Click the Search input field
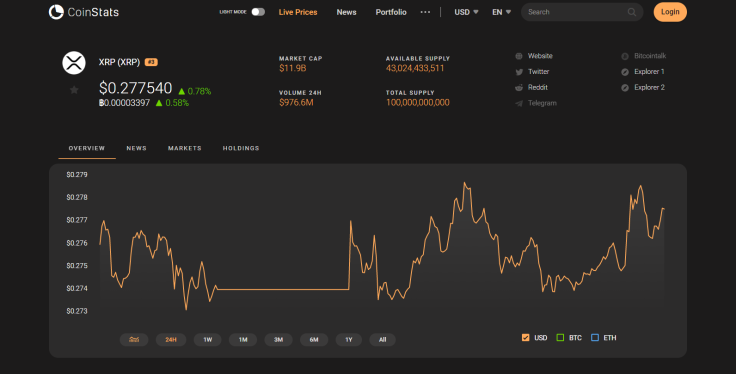Viewport: 736px width, 374px height. coord(582,12)
